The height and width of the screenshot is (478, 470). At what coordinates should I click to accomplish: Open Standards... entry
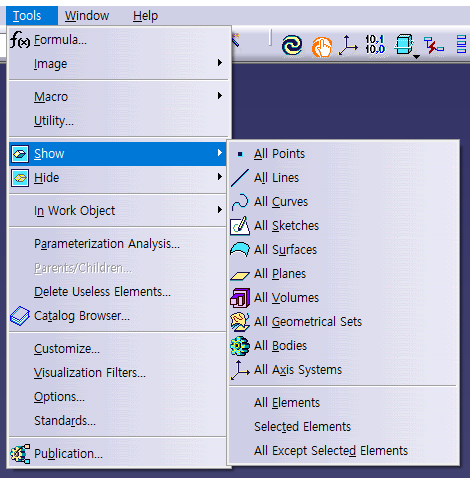coord(119,421)
